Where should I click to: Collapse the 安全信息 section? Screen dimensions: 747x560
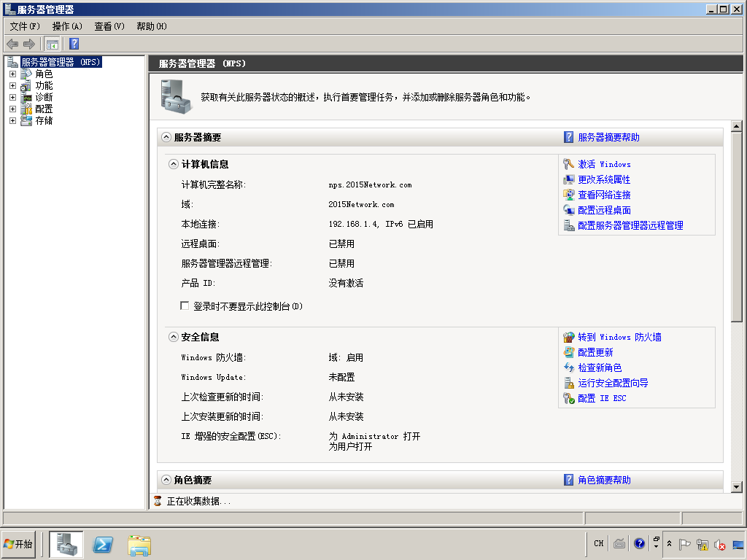pyautogui.click(x=174, y=337)
